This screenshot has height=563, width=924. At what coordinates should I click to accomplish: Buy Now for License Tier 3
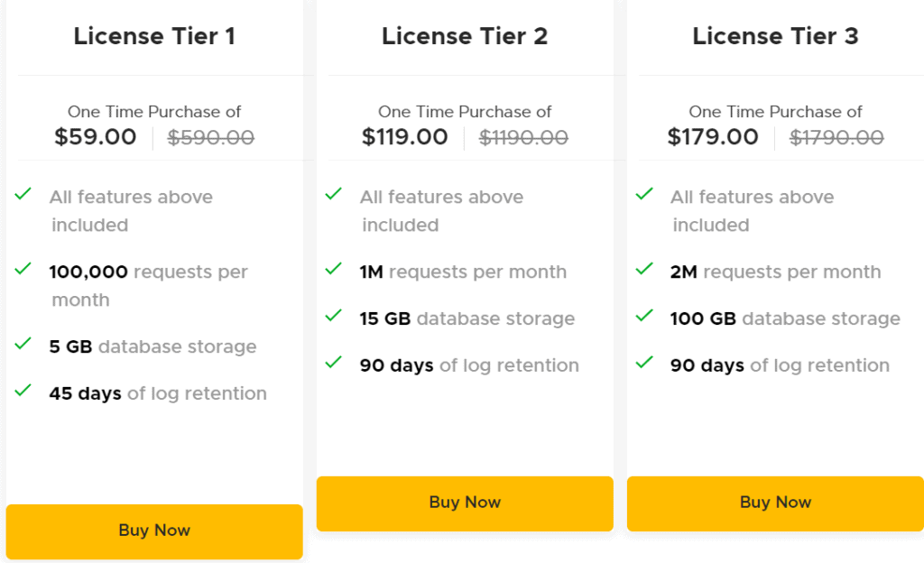tap(774, 503)
